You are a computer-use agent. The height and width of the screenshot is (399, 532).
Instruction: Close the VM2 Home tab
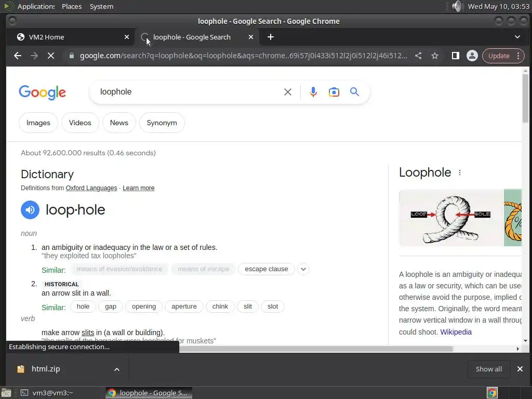(127, 37)
